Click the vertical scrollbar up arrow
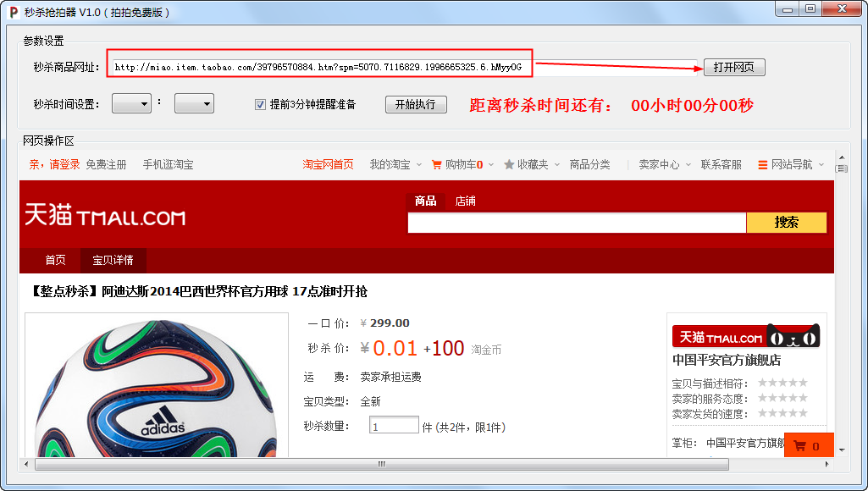 point(842,157)
